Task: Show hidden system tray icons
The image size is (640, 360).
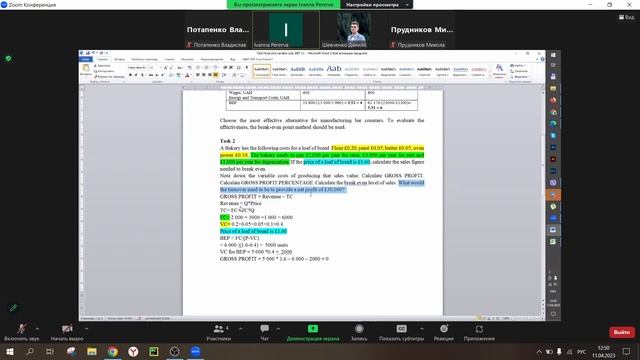Action: coord(539,351)
